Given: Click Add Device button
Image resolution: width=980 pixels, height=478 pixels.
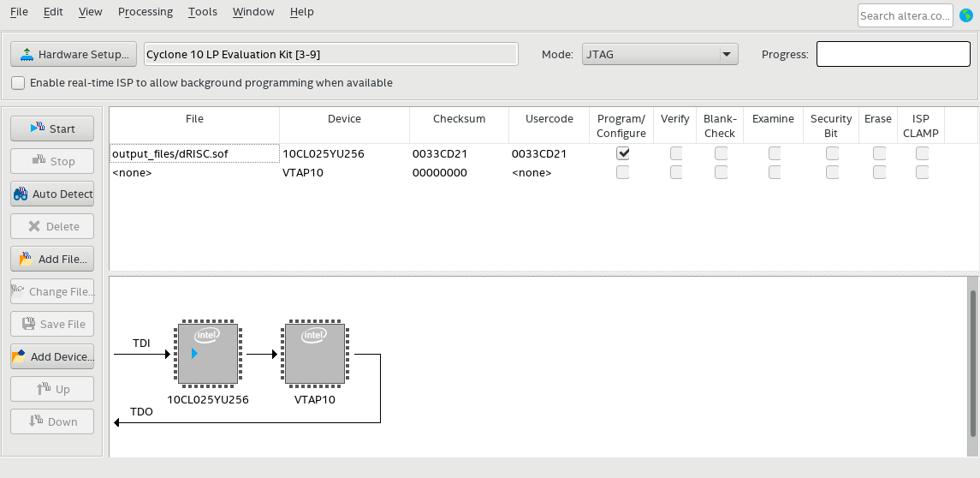Looking at the screenshot, I should [52, 356].
